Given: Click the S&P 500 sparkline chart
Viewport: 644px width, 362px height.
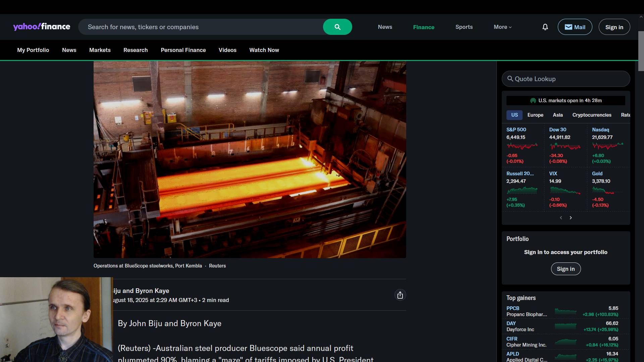Looking at the screenshot, I should (522, 146).
